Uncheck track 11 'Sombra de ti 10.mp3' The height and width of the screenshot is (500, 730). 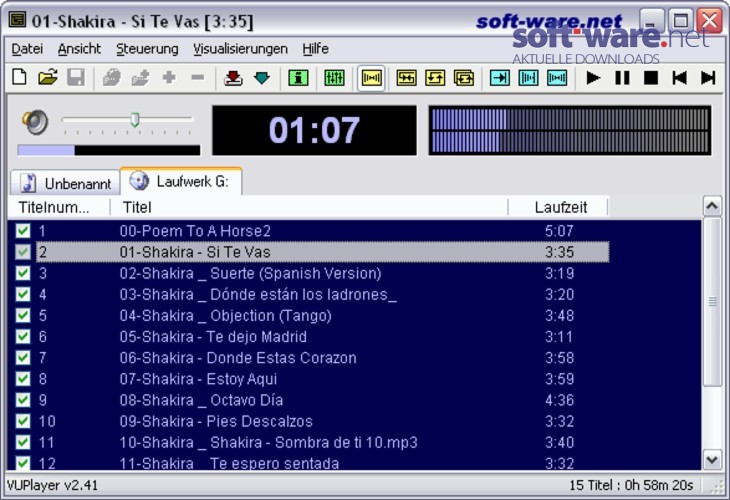click(23, 442)
